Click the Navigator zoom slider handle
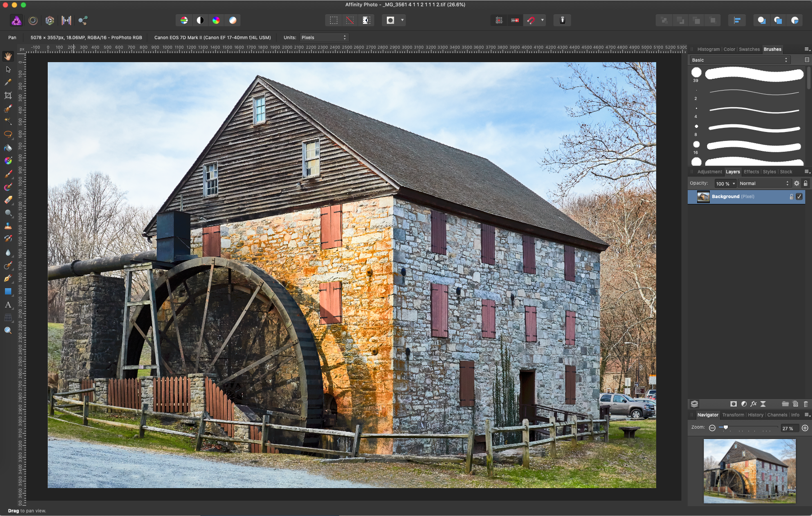812x516 pixels. tap(726, 427)
